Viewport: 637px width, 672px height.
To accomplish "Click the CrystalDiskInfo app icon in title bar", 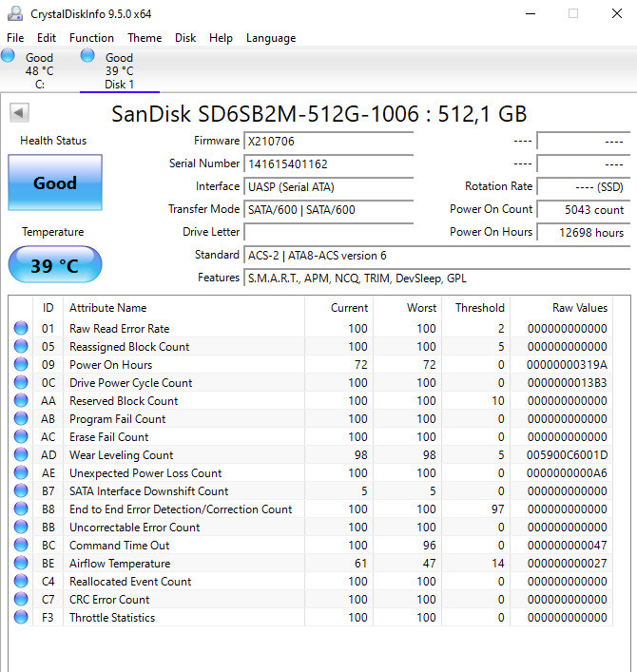I will coord(13,13).
